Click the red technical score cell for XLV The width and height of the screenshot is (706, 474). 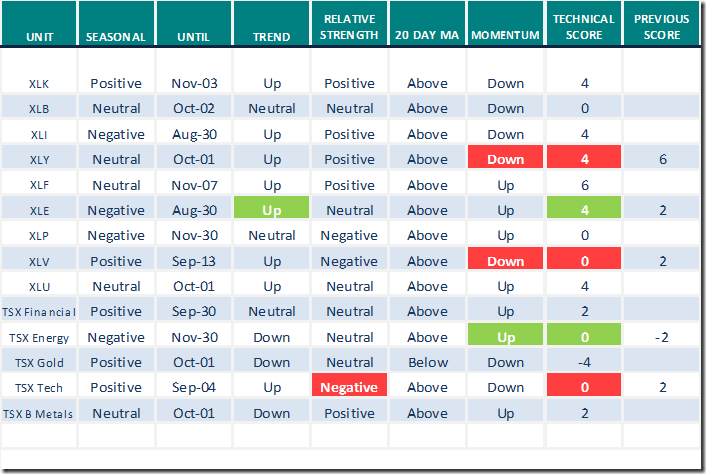pos(584,261)
